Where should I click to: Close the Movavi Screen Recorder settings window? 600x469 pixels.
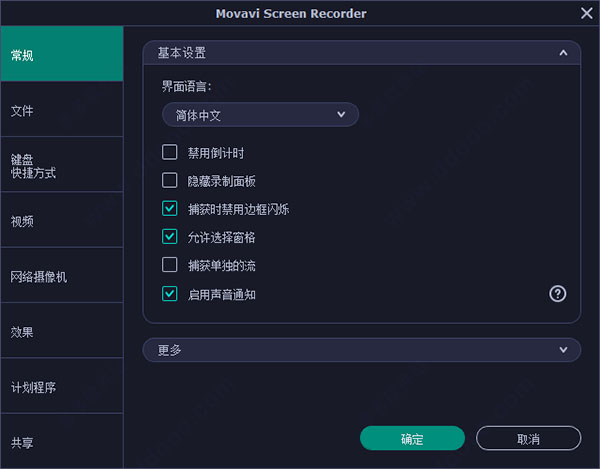pyautogui.click(x=587, y=13)
